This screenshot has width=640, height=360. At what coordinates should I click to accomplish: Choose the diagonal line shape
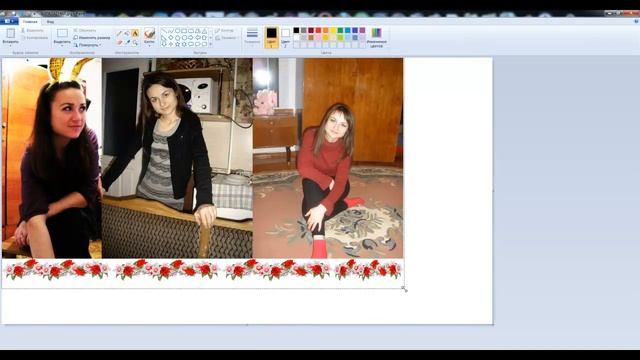pos(164,31)
